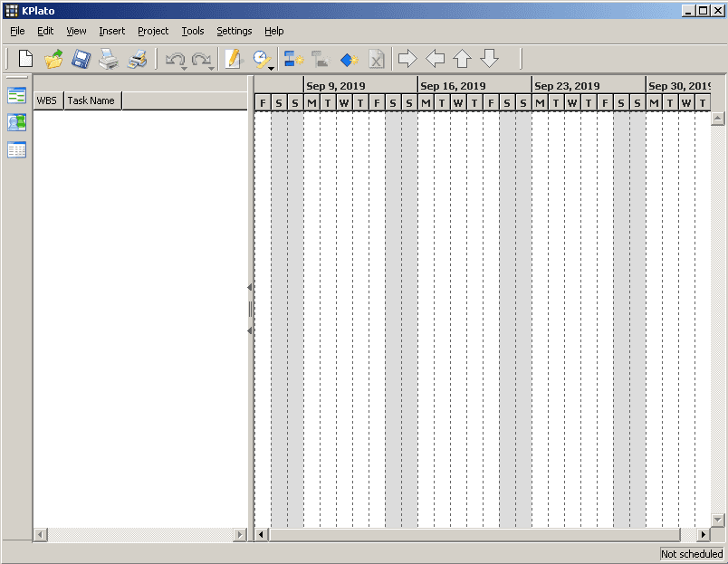728x564 pixels.
Task: Move task down
Action: (489, 59)
